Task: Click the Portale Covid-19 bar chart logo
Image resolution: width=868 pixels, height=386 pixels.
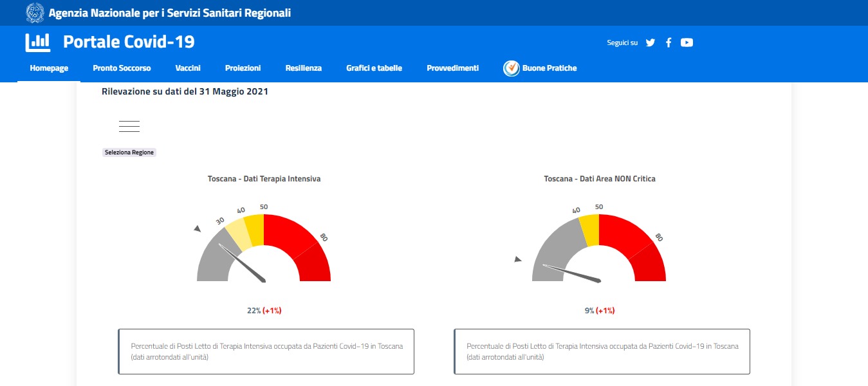Action: click(x=37, y=42)
